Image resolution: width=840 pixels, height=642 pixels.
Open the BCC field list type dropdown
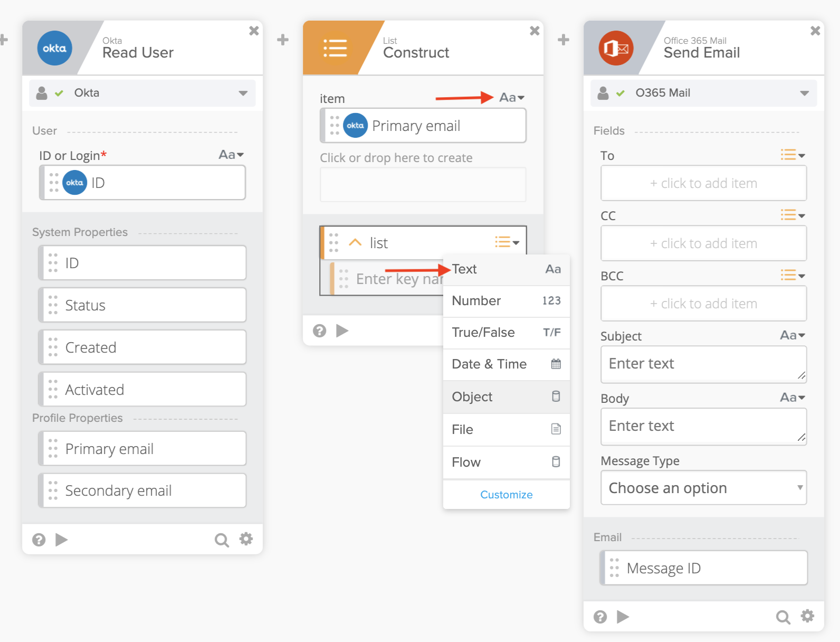pyautogui.click(x=793, y=275)
